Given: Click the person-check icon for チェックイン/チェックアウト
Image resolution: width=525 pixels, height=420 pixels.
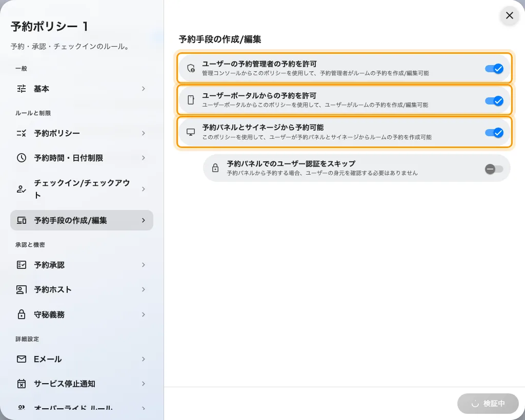Looking at the screenshot, I should 22,189.
